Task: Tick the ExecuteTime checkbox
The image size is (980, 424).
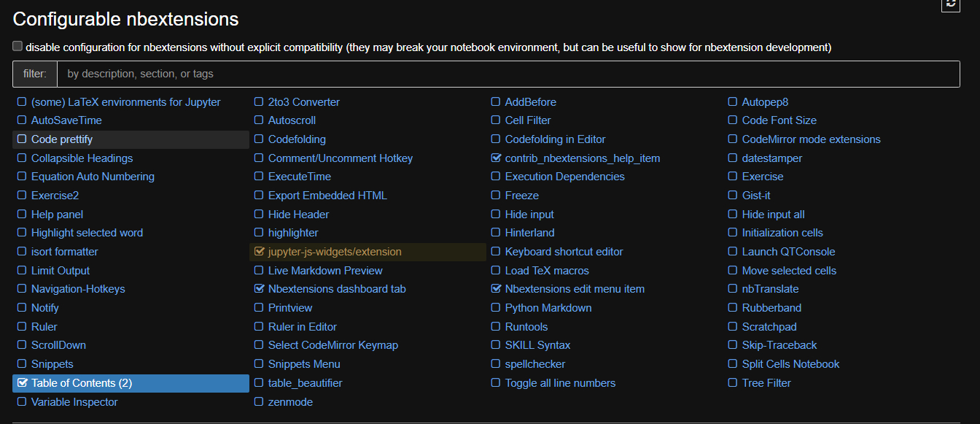Action: (259, 177)
